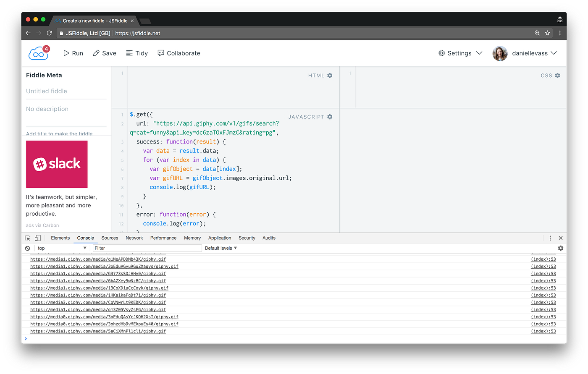Open the CSS panel settings gear

pos(557,75)
